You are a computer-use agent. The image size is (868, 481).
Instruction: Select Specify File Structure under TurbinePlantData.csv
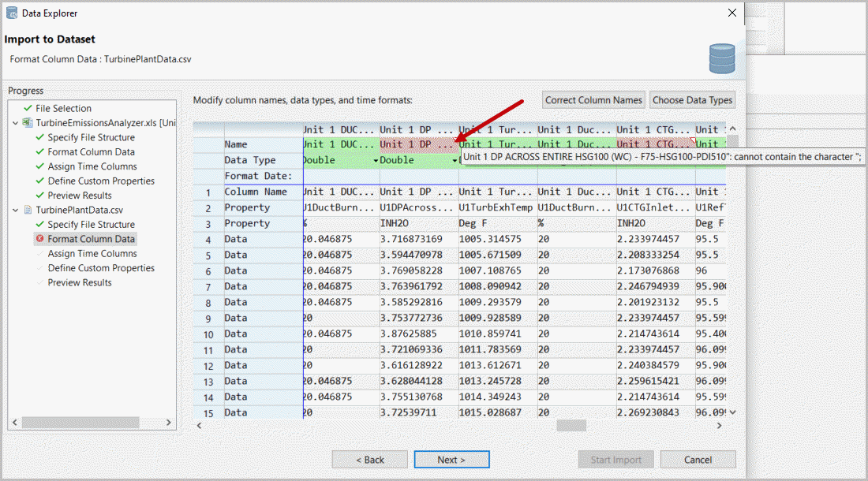[91, 225]
